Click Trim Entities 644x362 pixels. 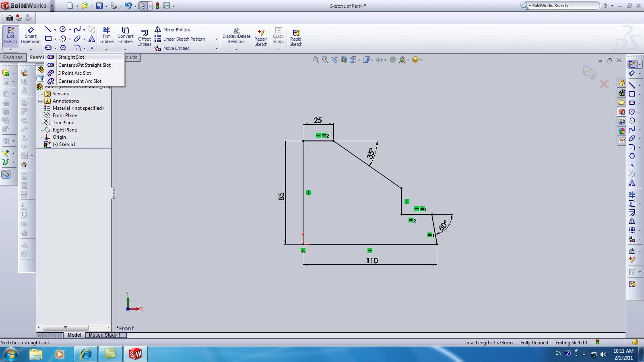(106, 35)
